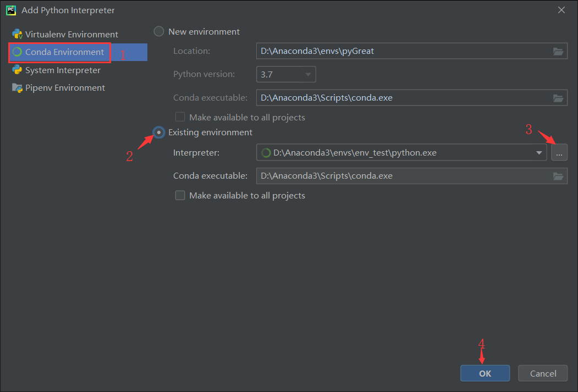Expand the Interpreter path dropdown arrow
This screenshot has height=392, width=578.
(x=540, y=153)
